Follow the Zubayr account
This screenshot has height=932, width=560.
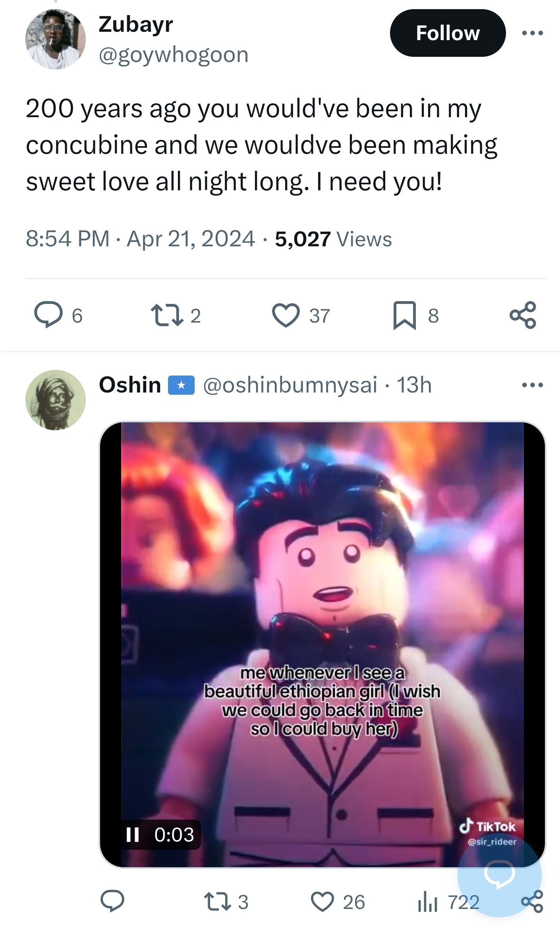[x=448, y=33]
